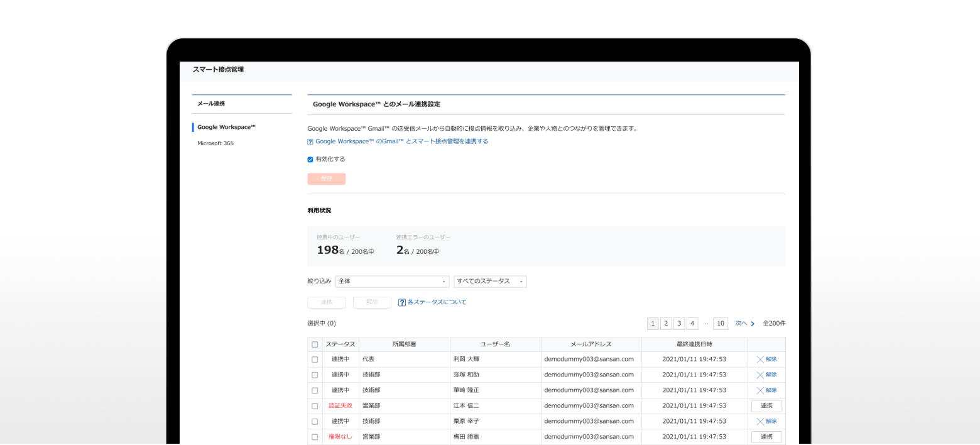Click the 最終連携日時 column header
The width and height of the screenshot is (980, 445).
click(x=694, y=344)
